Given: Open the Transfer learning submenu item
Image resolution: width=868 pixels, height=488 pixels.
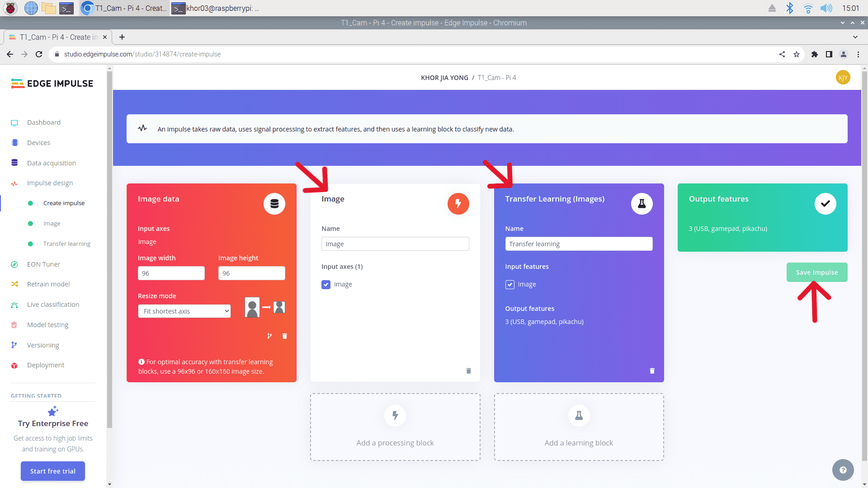Looking at the screenshot, I should tap(66, 244).
